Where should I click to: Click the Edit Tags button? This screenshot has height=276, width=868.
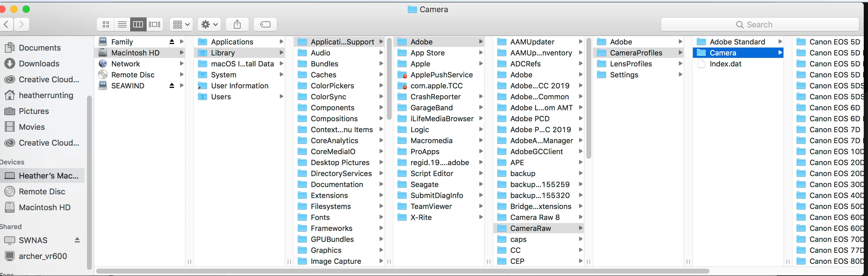(x=265, y=24)
